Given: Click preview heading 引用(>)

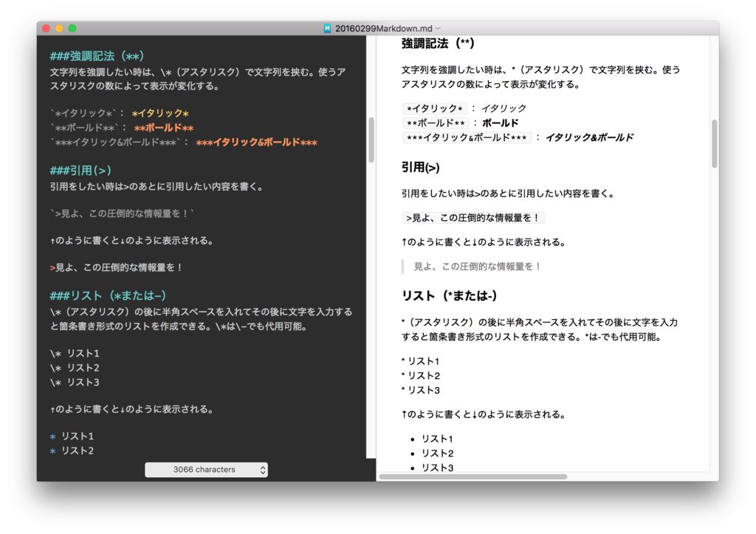Looking at the screenshot, I should point(420,168).
